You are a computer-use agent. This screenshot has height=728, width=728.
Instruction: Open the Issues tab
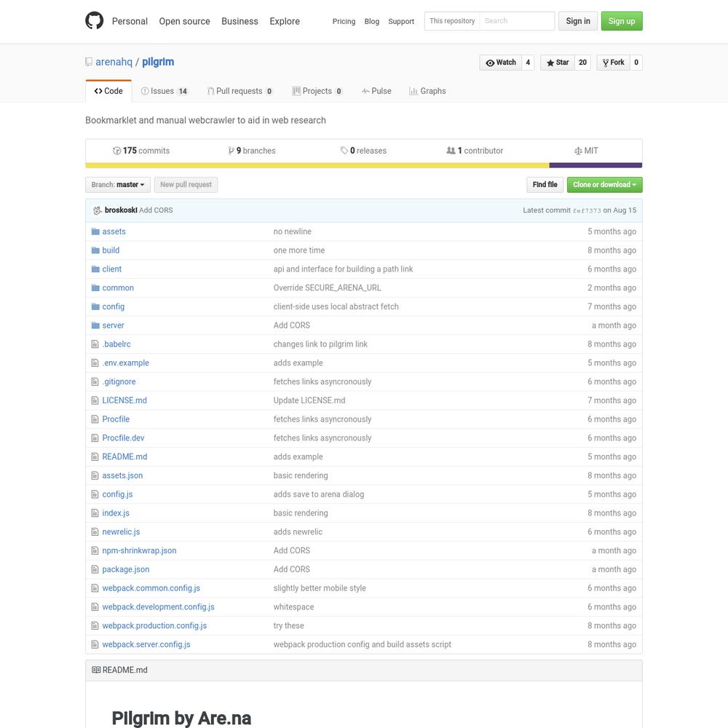click(165, 91)
